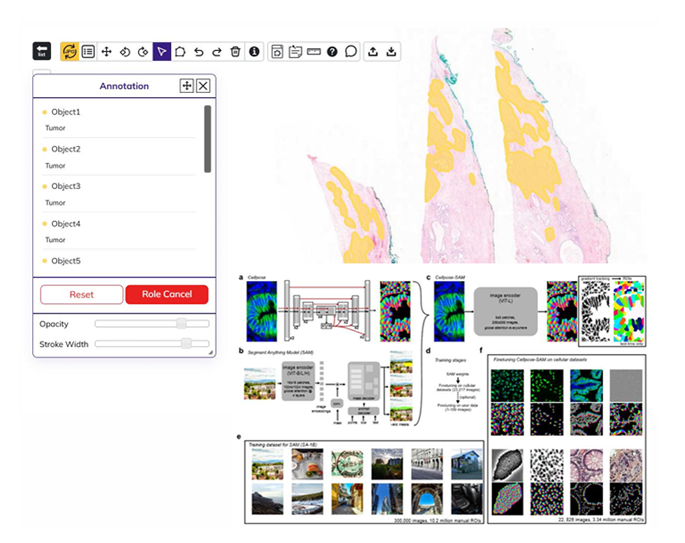
Task: Select the move/pan tool icon
Action: point(106,52)
